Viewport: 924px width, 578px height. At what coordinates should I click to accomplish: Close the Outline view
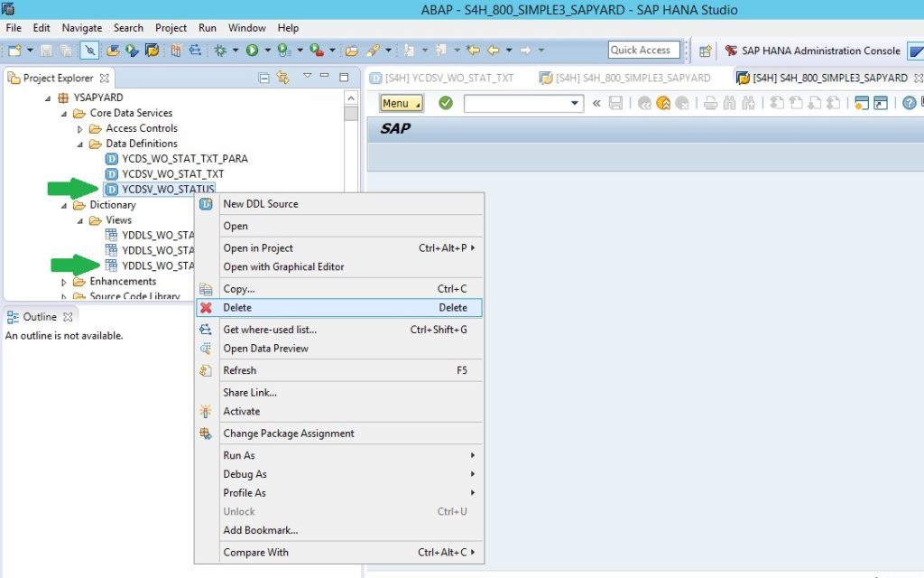click(68, 317)
